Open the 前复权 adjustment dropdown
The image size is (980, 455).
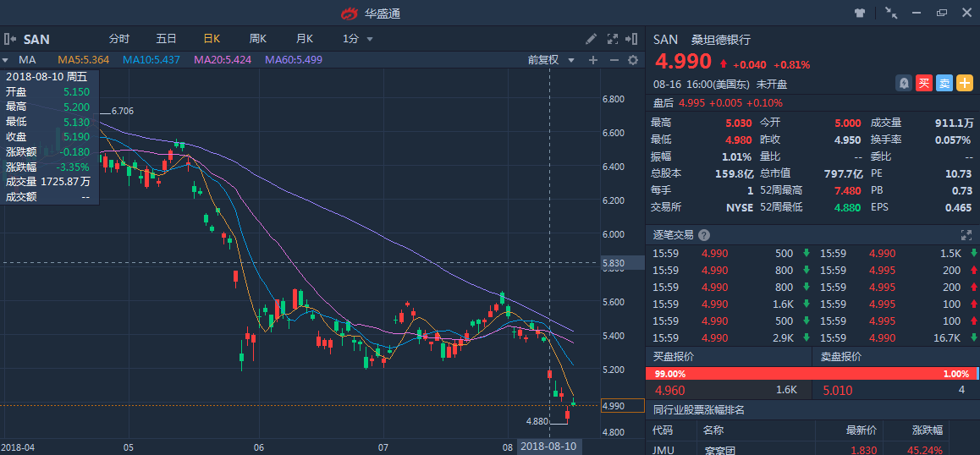click(x=551, y=60)
